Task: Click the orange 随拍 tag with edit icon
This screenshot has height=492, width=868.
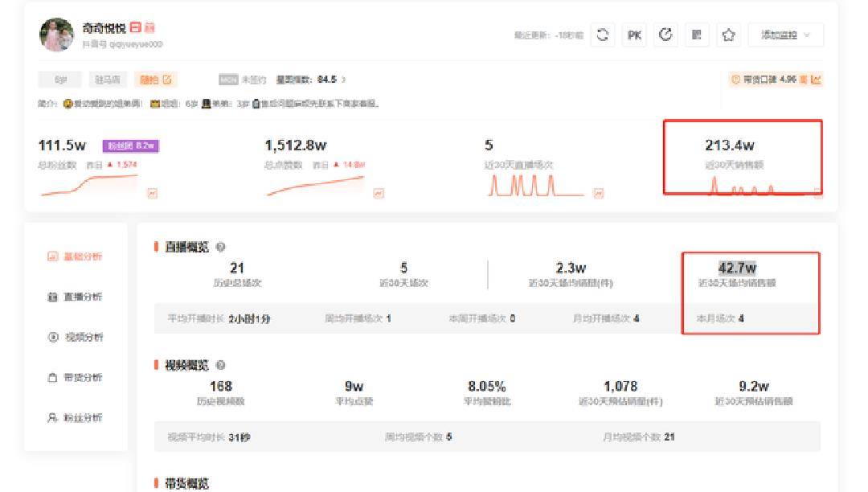Action: [x=156, y=80]
